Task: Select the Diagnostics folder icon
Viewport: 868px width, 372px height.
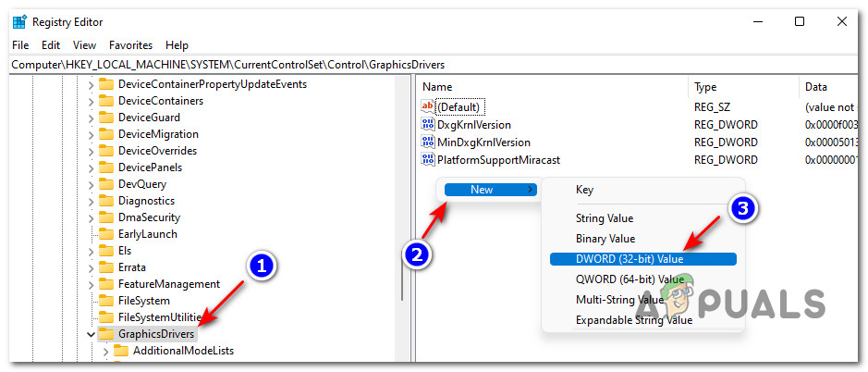Action: pos(106,201)
